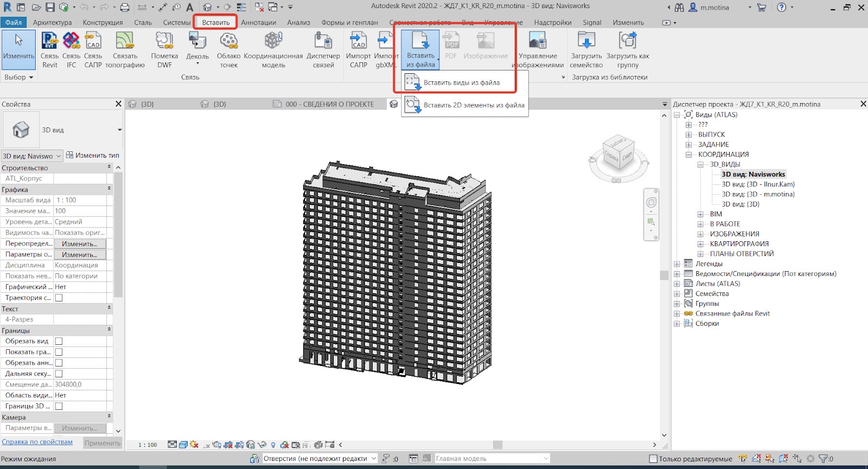The width and height of the screenshot is (868, 469).
Task: Open the Справка по свойствам link
Action: (x=37, y=442)
